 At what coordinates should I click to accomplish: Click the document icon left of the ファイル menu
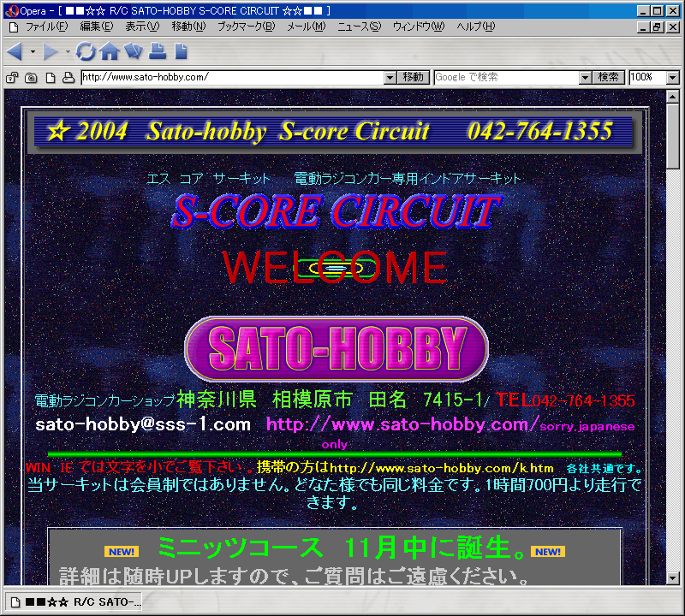(14, 27)
